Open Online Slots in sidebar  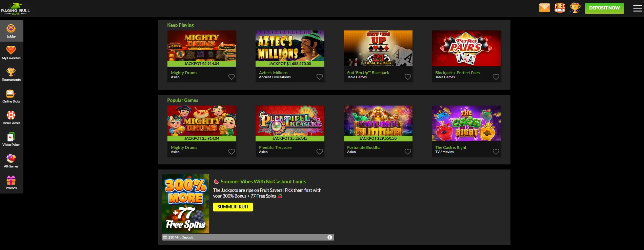[x=11, y=96]
